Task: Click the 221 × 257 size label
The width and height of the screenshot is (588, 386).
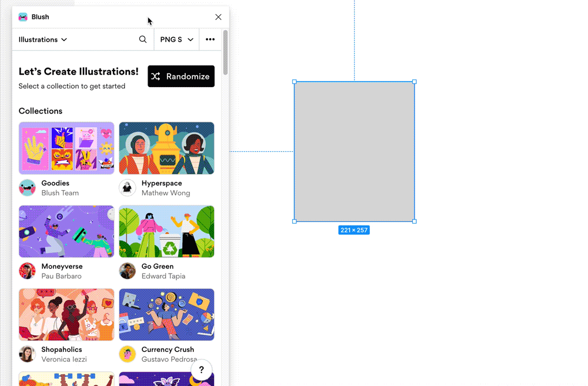Action: click(x=354, y=230)
